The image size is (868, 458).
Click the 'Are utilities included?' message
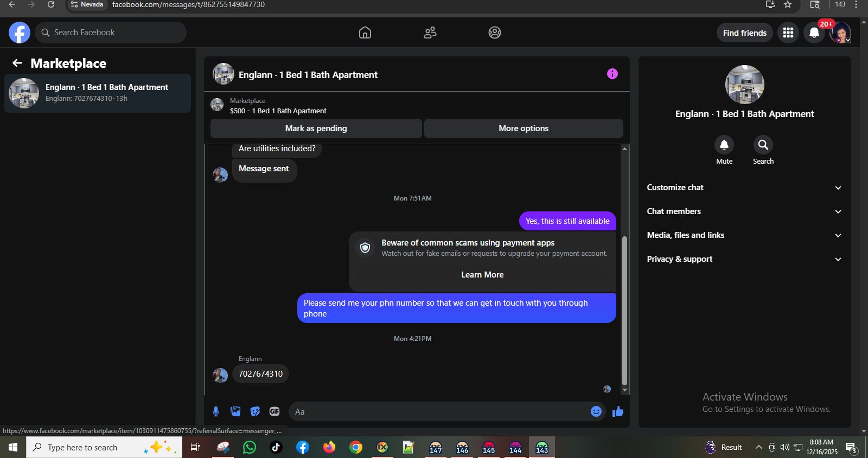277,149
